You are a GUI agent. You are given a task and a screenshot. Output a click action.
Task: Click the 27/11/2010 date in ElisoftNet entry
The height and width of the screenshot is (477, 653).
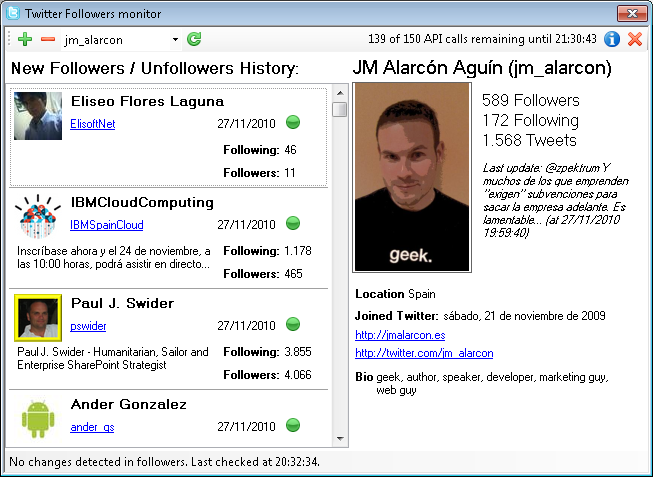[x=247, y=124]
